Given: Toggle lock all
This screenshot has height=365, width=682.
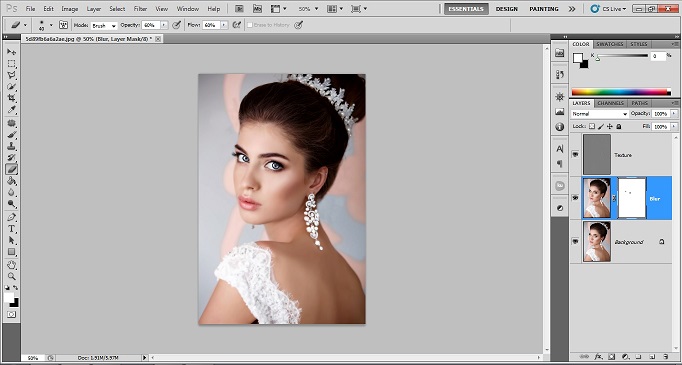Looking at the screenshot, I should point(618,126).
